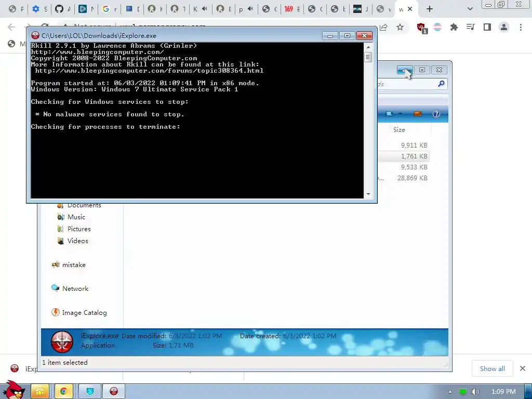532x399 pixels.
Task: Bookmark this page with star icon
Action: tap(400, 27)
